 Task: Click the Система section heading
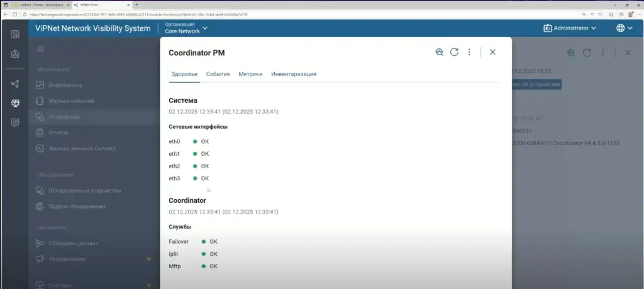coord(183,101)
